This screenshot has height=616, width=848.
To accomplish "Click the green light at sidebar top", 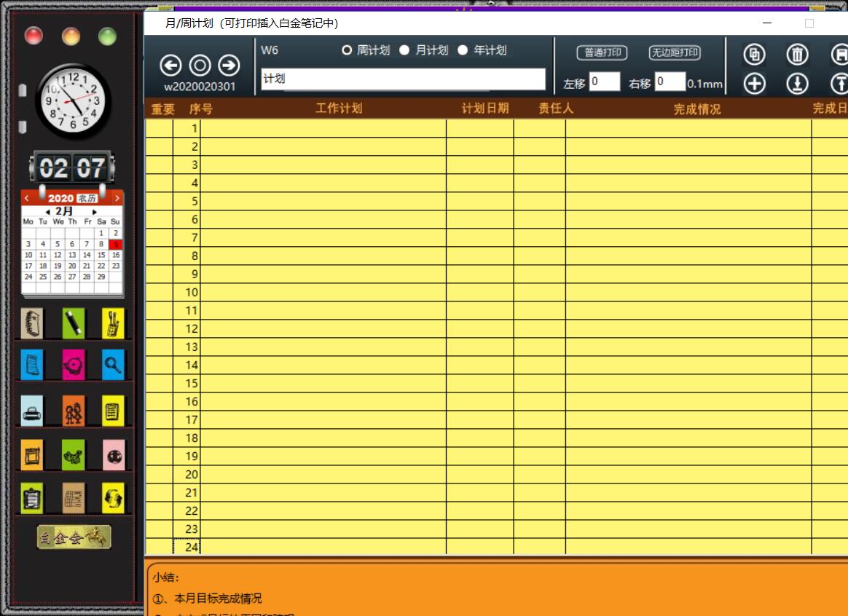I will pyautogui.click(x=107, y=36).
